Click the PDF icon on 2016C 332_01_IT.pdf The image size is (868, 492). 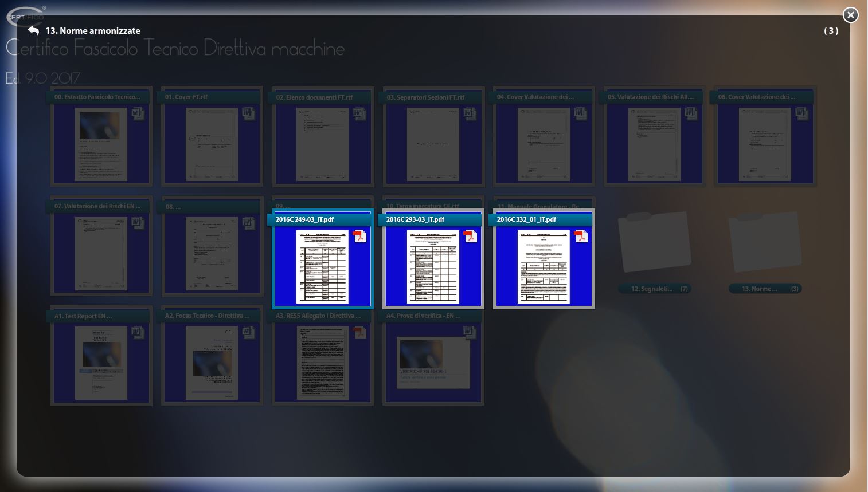coord(581,236)
